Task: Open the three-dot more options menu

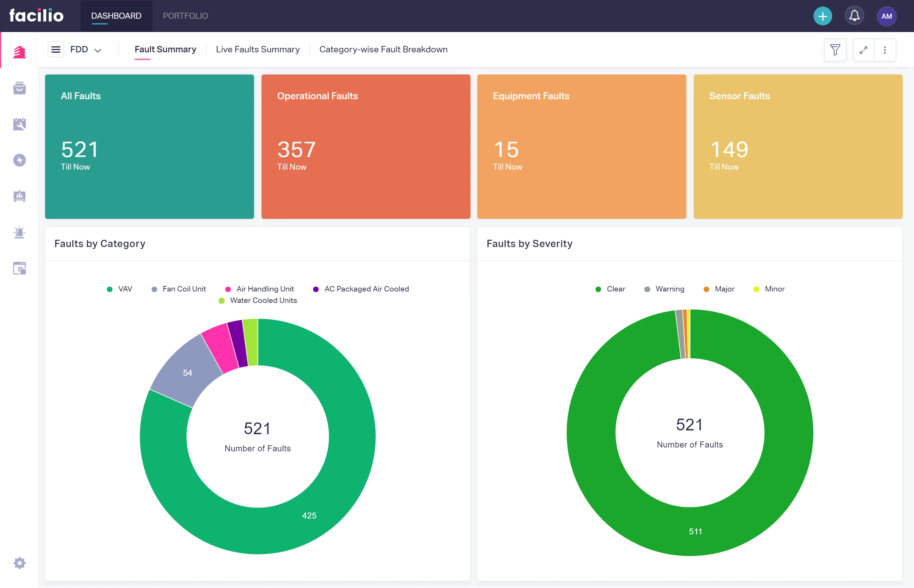Action: click(884, 50)
